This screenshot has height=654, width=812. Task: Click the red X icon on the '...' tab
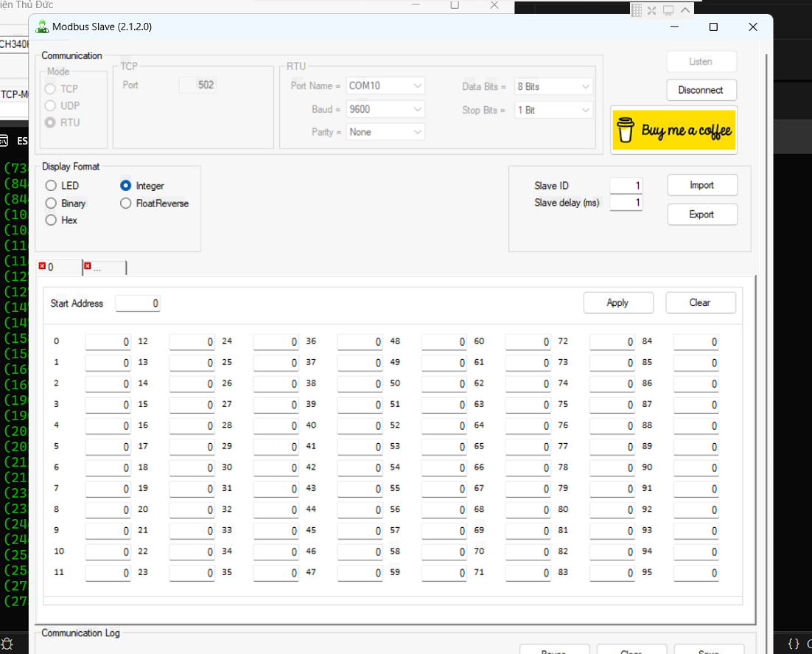coord(88,266)
